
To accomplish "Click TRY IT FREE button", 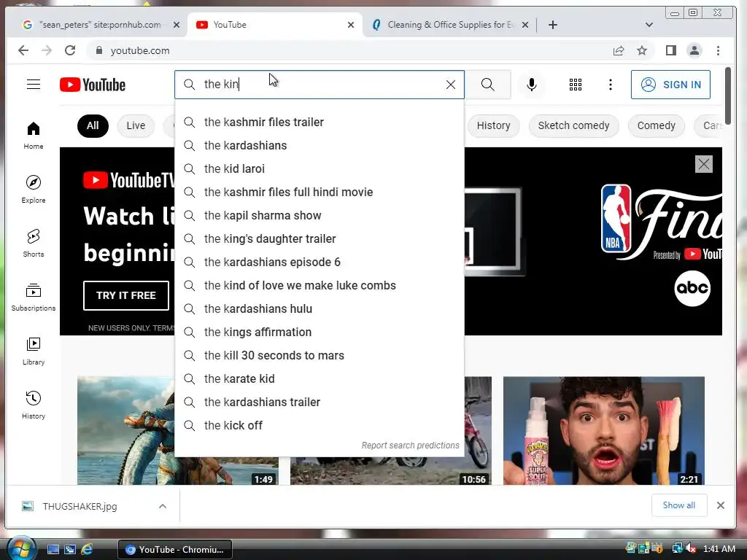I will pos(126,295).
